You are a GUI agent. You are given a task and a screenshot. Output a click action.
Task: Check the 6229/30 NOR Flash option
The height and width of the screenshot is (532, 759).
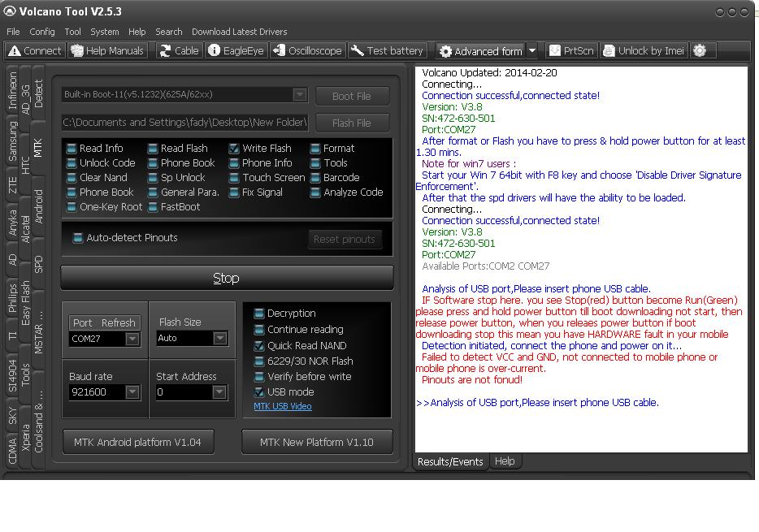click(259, 361)
